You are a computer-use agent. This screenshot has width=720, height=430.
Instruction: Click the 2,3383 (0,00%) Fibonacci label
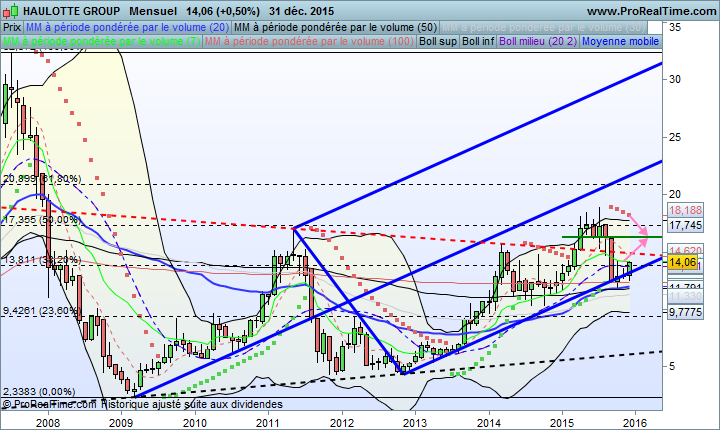[39, 392]
